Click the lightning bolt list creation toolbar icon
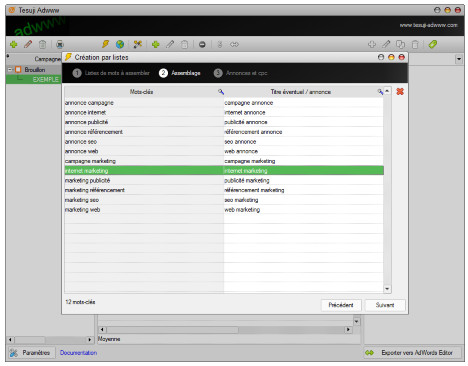Screen dimensions: 468x366 click(x=105, y=44)
